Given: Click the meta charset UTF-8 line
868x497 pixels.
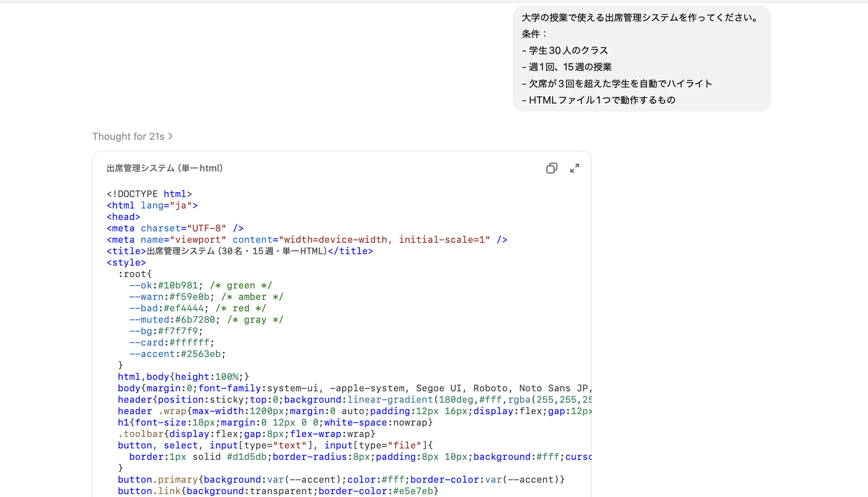Looking at the screenshot, I should [x=175, y=228].
